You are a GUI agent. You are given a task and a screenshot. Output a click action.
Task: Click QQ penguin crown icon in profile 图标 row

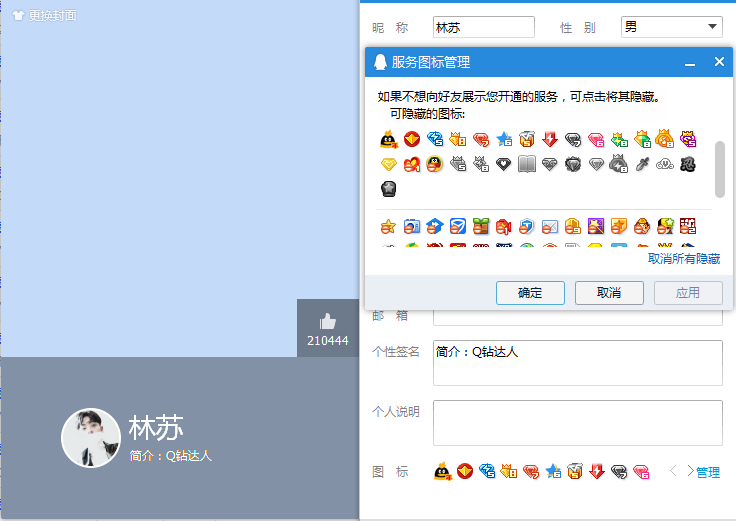tap(442, 471)
